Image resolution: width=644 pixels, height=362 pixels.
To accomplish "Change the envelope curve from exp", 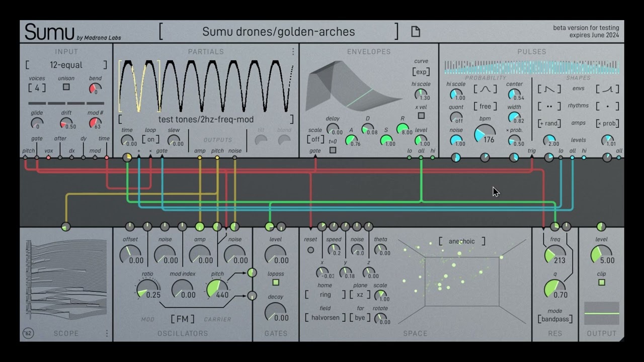I will pos(422,72).
